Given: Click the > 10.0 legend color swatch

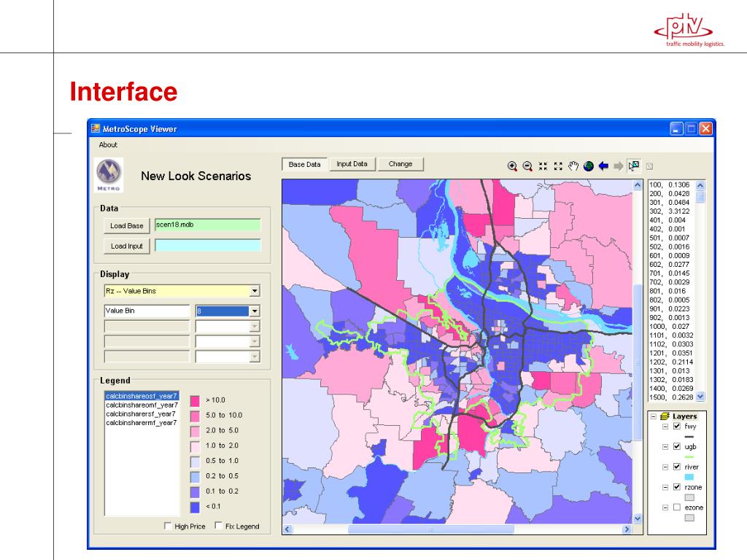Looking at the screenshot, I should pos(195,400).
